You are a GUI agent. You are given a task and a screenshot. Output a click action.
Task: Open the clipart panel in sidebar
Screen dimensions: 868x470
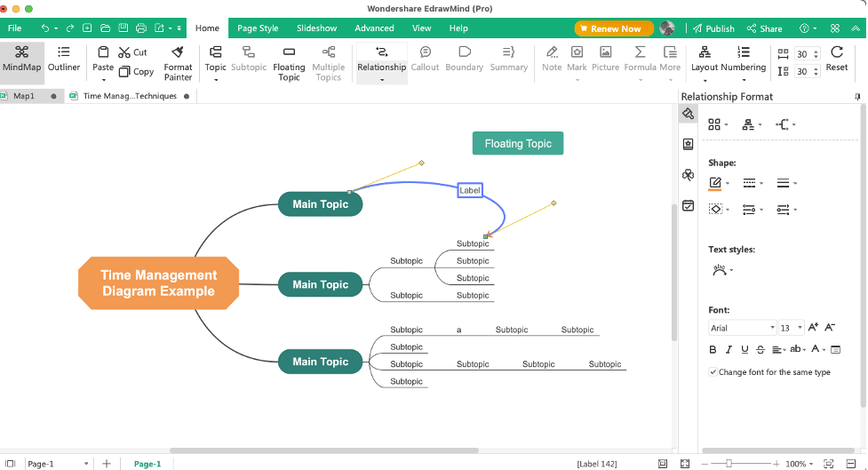click(688, 175)
